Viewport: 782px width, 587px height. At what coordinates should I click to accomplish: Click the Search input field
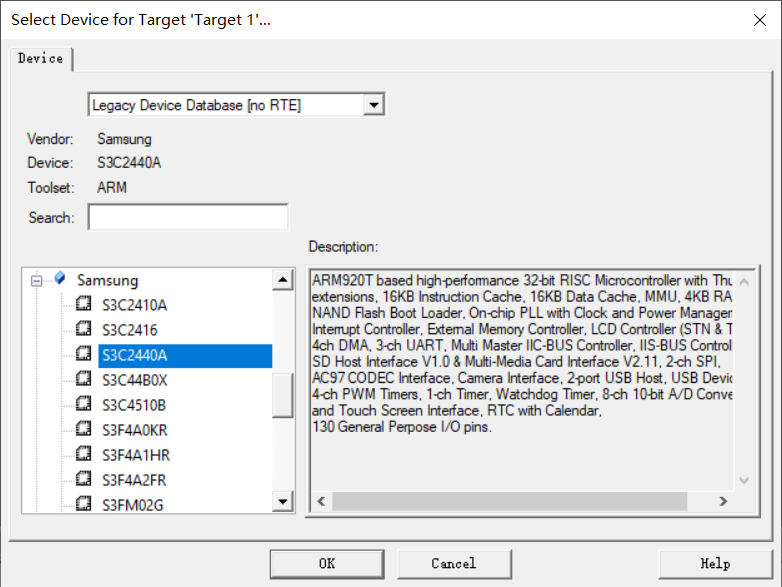(188, 217)
